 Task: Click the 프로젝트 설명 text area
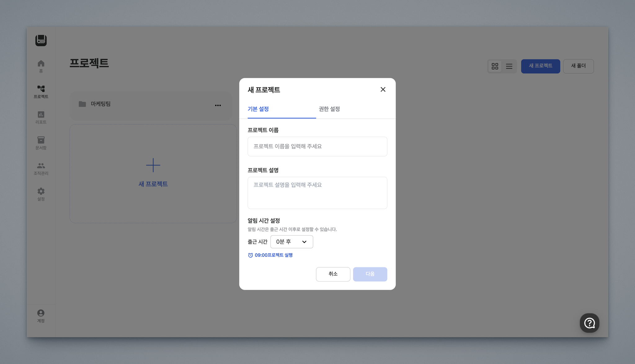(317, 193)
